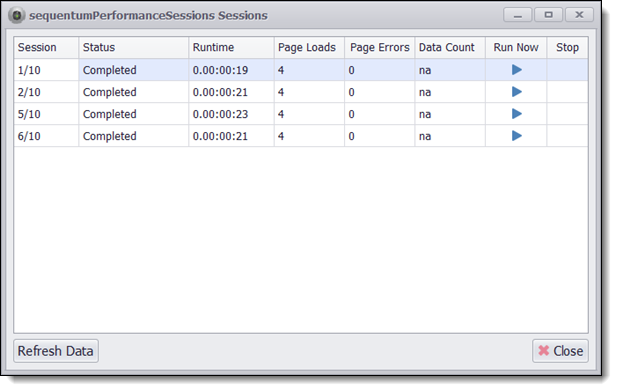Sort by the Status column header
Image resolution: width=617 pixels, height=391 pixels.
click(134, 48)
